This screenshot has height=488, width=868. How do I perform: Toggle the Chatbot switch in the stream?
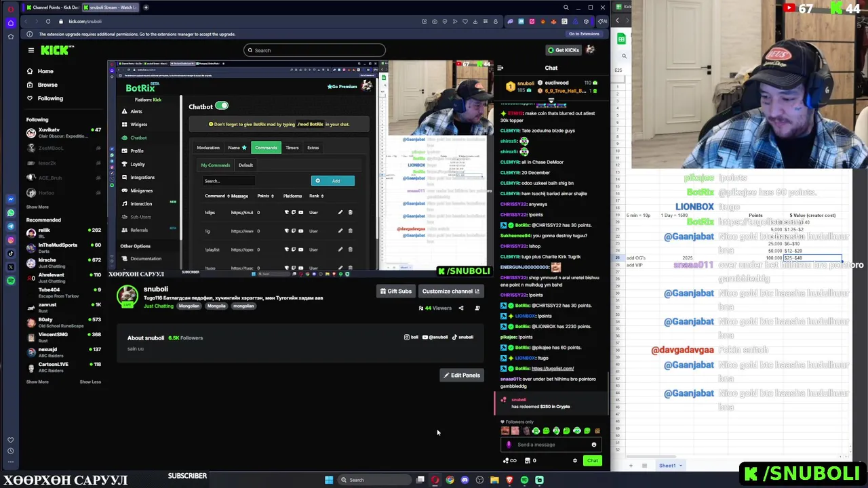coord(222,106)
